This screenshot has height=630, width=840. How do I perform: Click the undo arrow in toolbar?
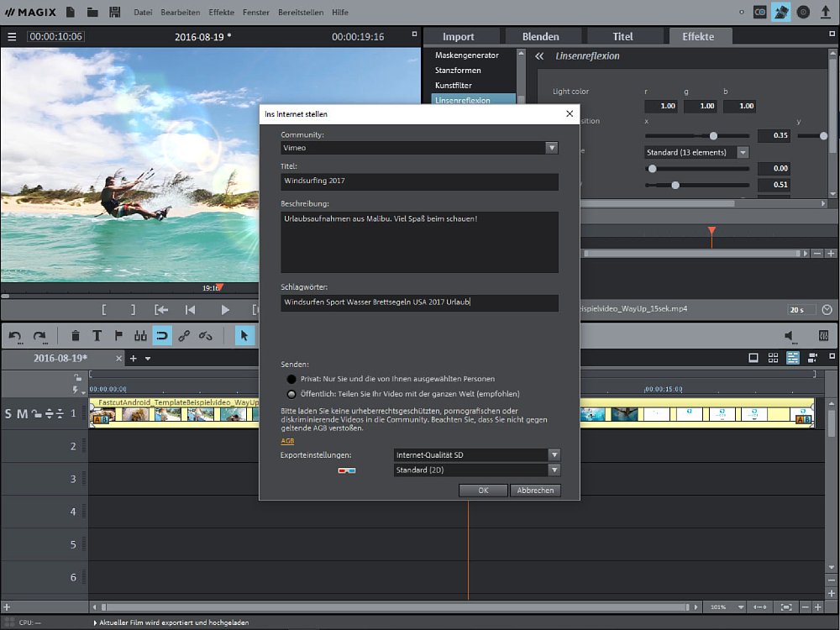(x=15, y=336)
